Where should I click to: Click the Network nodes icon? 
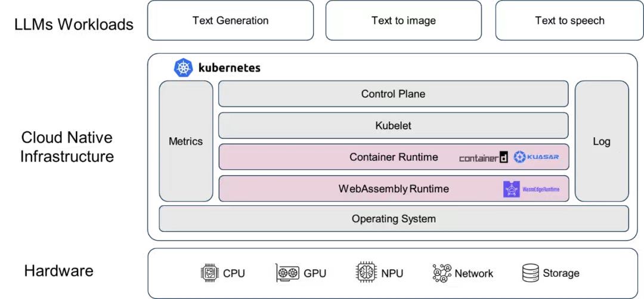click(442, 273)
